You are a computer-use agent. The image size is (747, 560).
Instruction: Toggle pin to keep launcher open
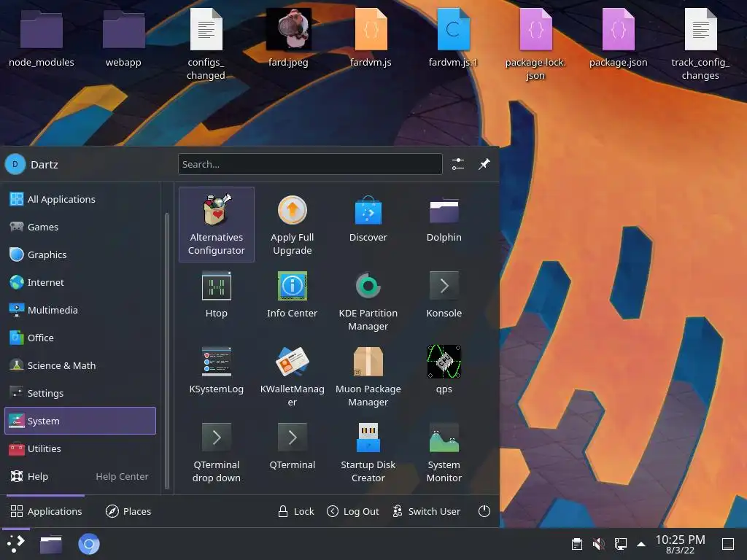(484, 164)
